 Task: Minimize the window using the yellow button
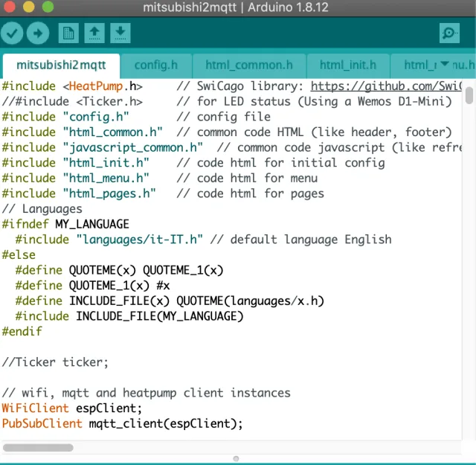coord(27,7)
